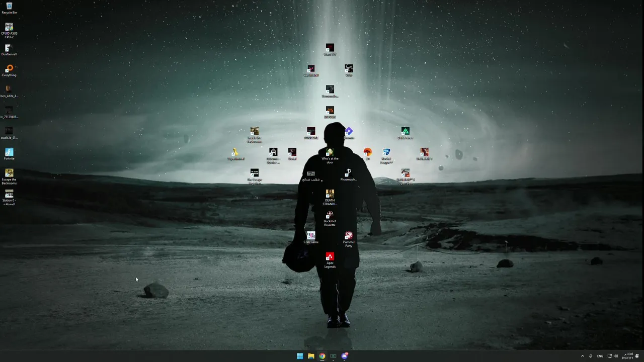Open the taskbar clock and date

(627, 356)
